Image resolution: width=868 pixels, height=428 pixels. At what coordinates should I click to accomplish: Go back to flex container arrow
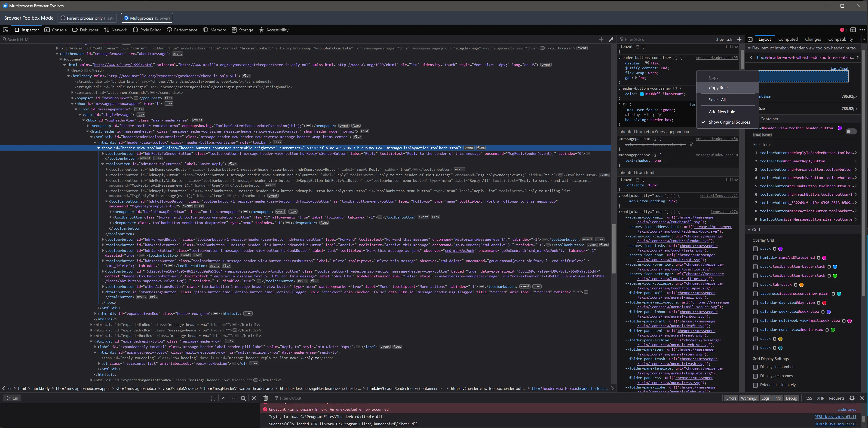[751, 58]
